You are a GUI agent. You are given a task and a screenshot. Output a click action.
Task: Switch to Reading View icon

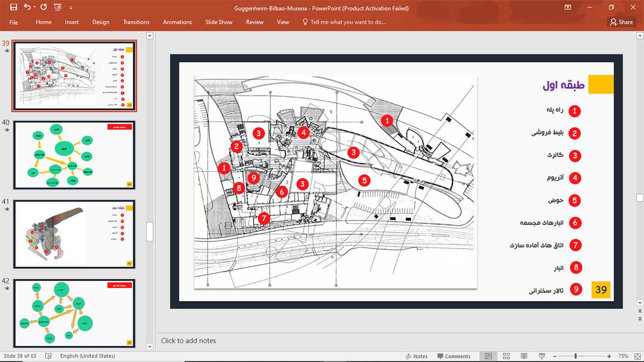coord(524,356)
